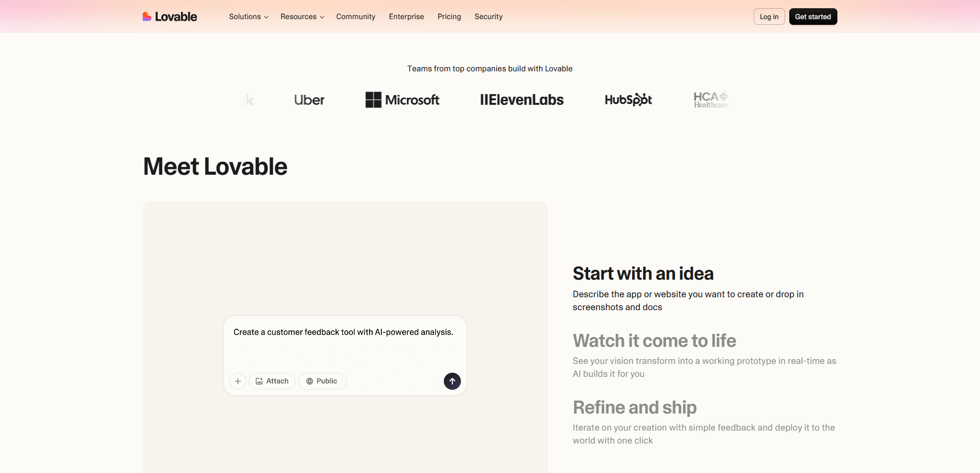Click the Lovable wordmark text
The height and width of the screenshot is (473, 980).
tap(176, 17)
